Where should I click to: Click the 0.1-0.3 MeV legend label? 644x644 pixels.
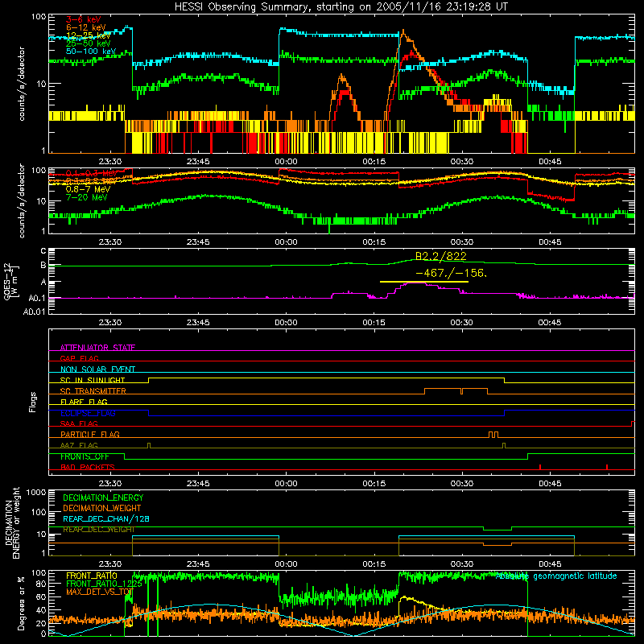click(91, 173)
